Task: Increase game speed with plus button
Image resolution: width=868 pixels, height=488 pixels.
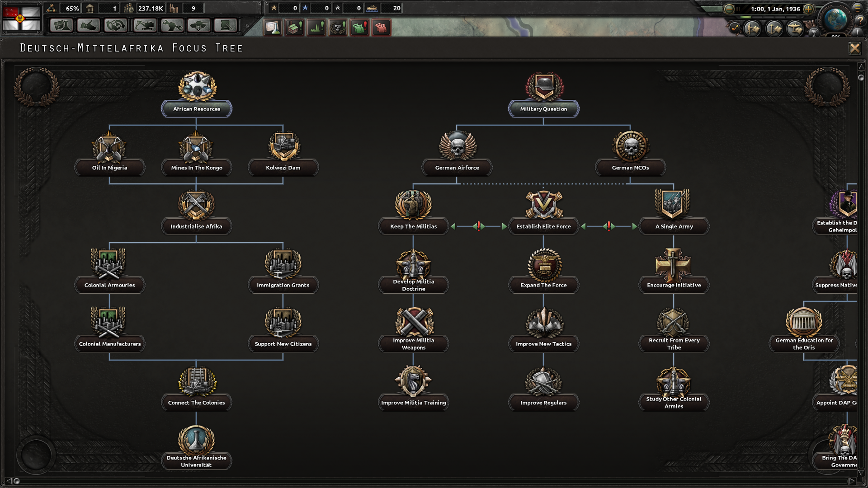Action: [809, 9]
